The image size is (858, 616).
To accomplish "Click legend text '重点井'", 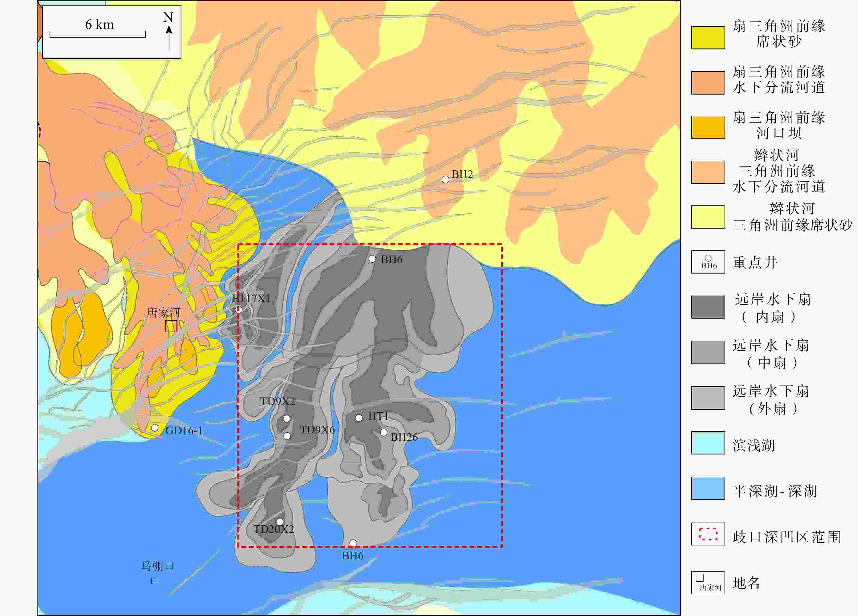I will pos(755,262).
